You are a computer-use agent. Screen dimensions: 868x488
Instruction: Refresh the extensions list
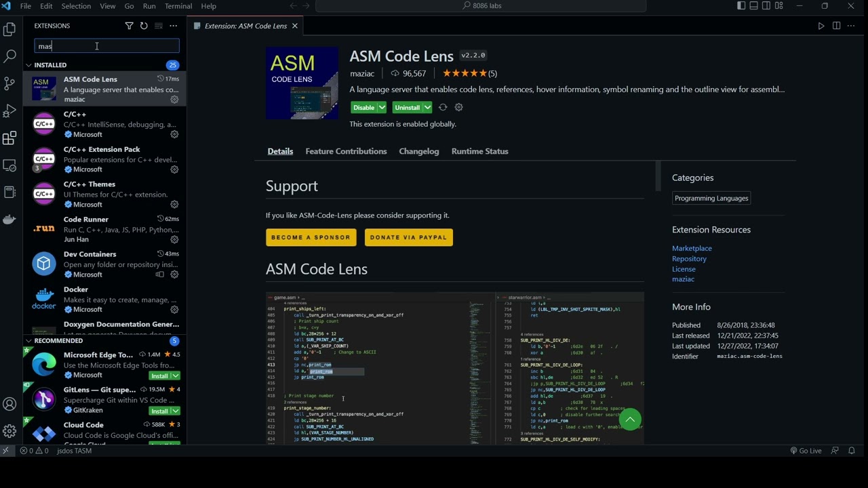click(x=144, y=26)
